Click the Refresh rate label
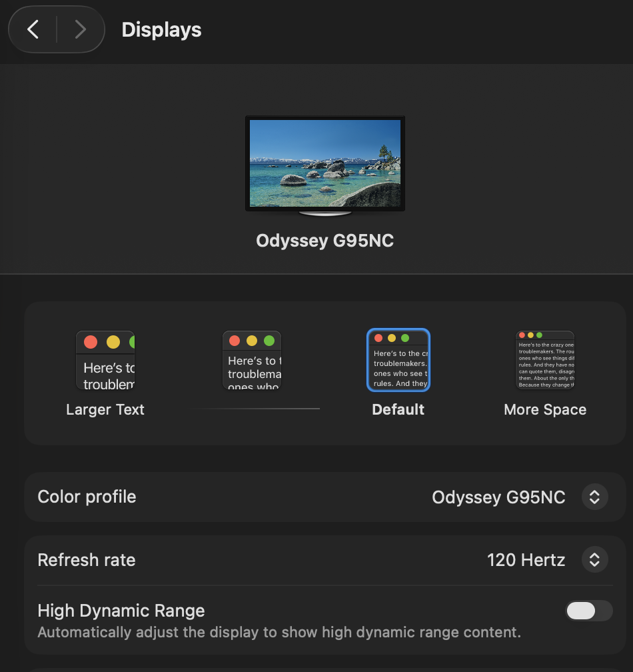Screen dimensions: 633x672 pos(87,560)
